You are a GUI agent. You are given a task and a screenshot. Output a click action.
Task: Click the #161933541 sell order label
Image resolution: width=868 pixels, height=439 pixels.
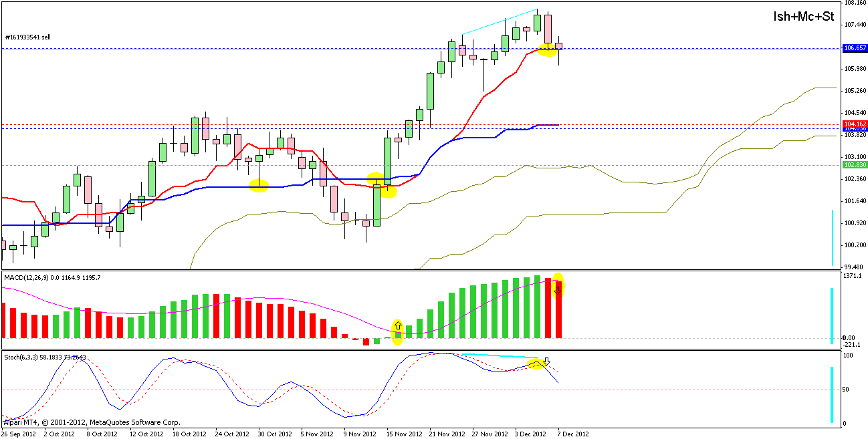[28, 37]
